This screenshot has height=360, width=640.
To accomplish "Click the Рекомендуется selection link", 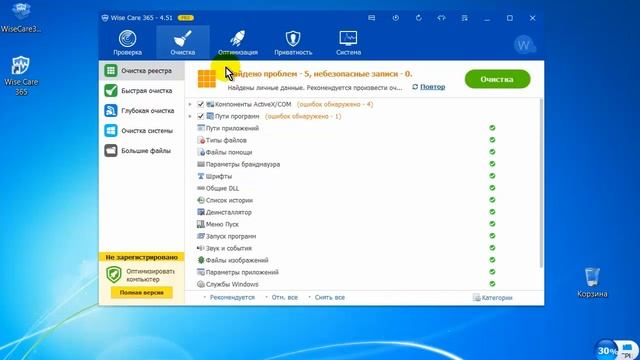I will 232,298.
